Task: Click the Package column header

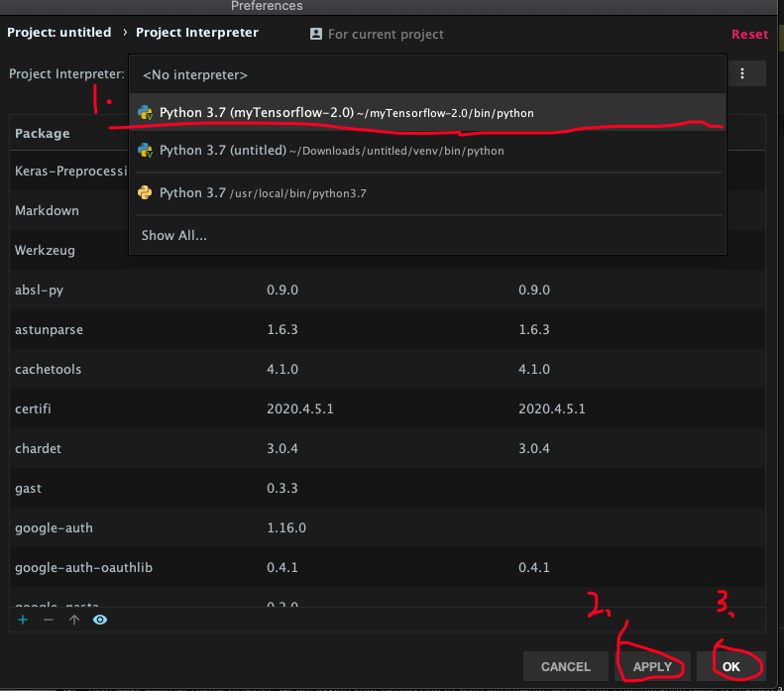Action: coord(43,134)
